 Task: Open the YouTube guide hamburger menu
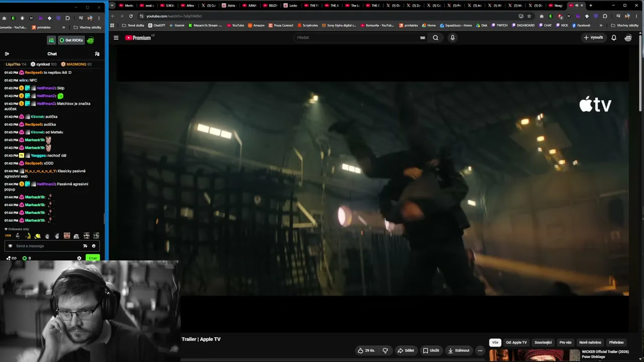tap(116, 38)
